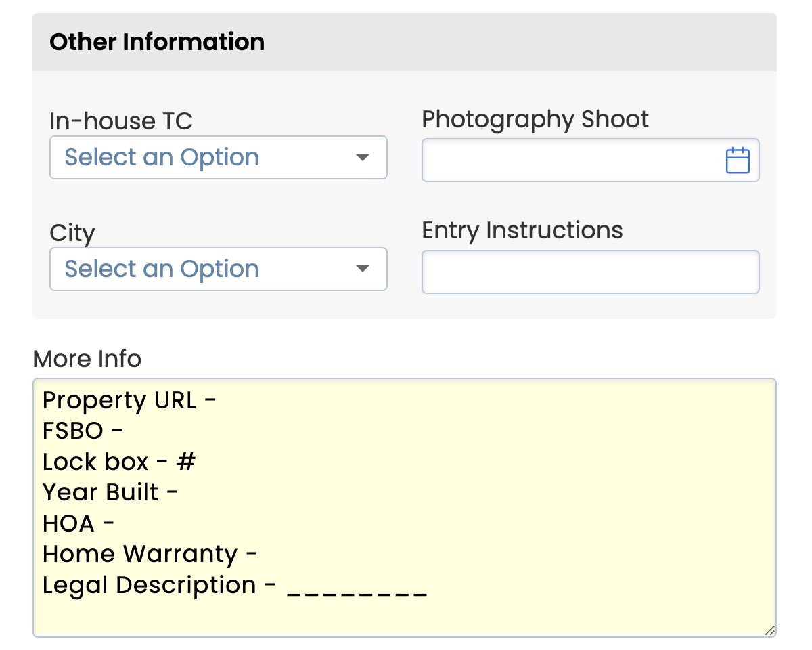The height and width of the screenshot is (650, 812).
Task: Click the Entry Instructions label
Action: [522, 231]
